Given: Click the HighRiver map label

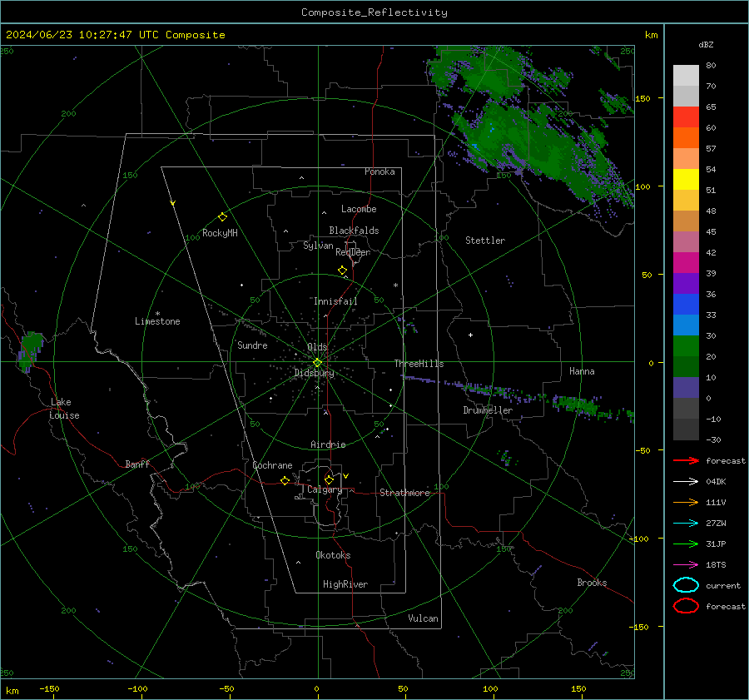Looking at the screenshot, I should pyautogui.click(x=345, y=584).
